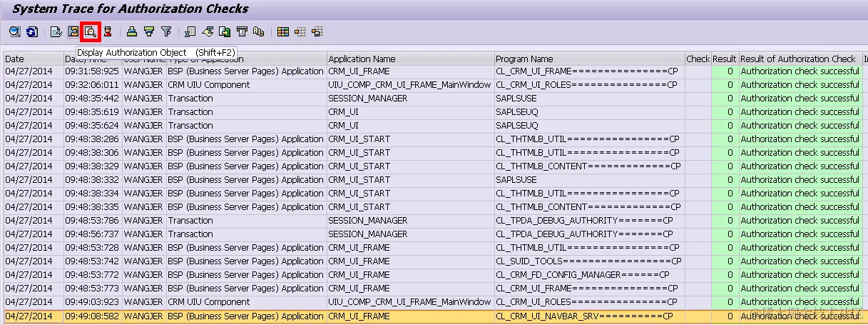The width and height of the screenshot is (868, 325).
Task: Click the document display icon in toolbar
Action: [x=56, y=31]
